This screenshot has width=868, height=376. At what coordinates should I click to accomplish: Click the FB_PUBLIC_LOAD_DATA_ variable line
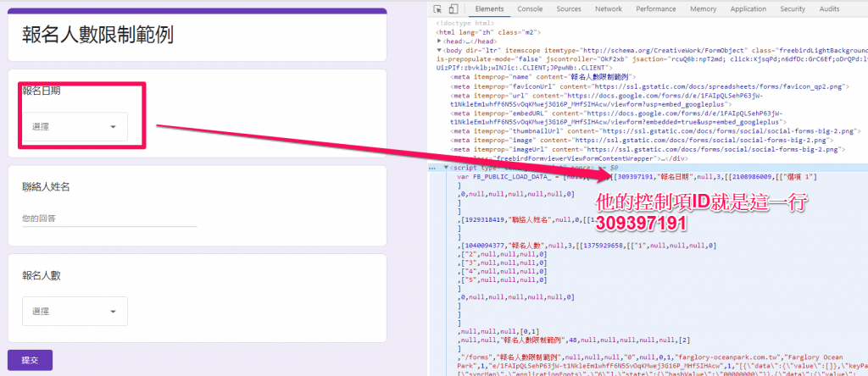[x=637, y=176]
